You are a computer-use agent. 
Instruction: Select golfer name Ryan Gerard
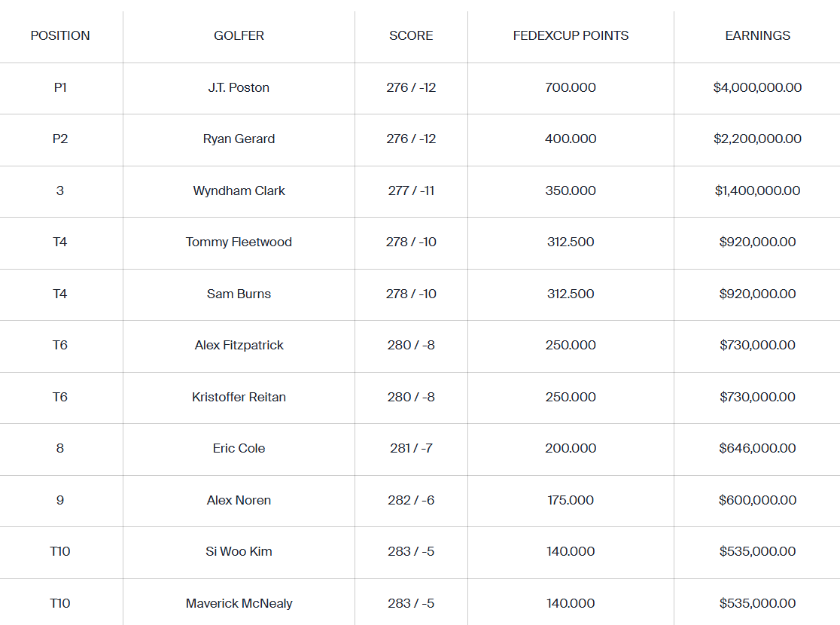[239, 139]
